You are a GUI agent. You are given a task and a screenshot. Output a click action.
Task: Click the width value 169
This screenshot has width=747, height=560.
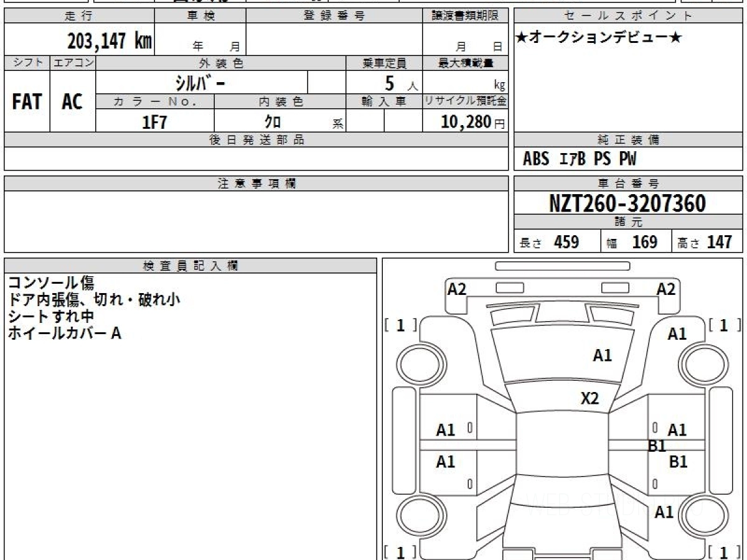[644, 242]
